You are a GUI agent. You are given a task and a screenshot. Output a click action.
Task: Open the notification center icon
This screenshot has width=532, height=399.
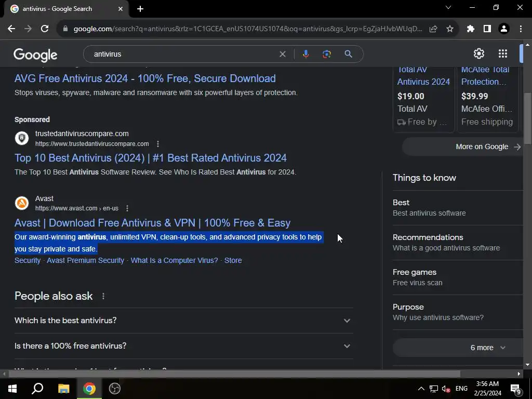tap(516, 389)
